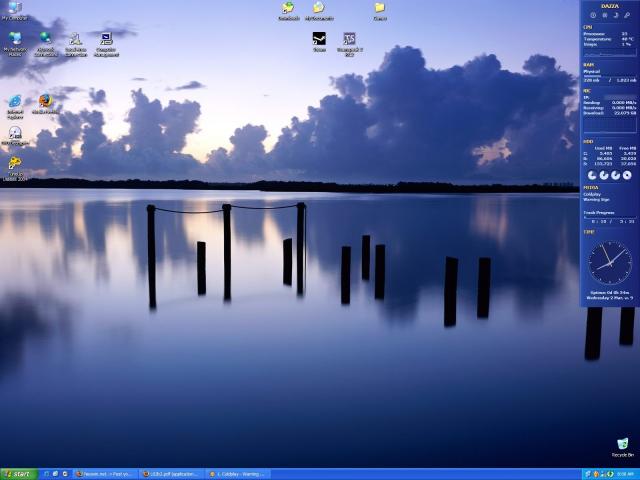Viewport: 640px width, 480px height.
Task: Click the RAM Physical usage bar
Action: click(610, 76)
